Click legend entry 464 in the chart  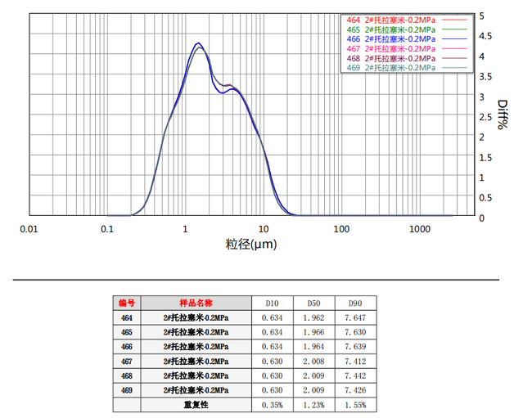(393, 20)
